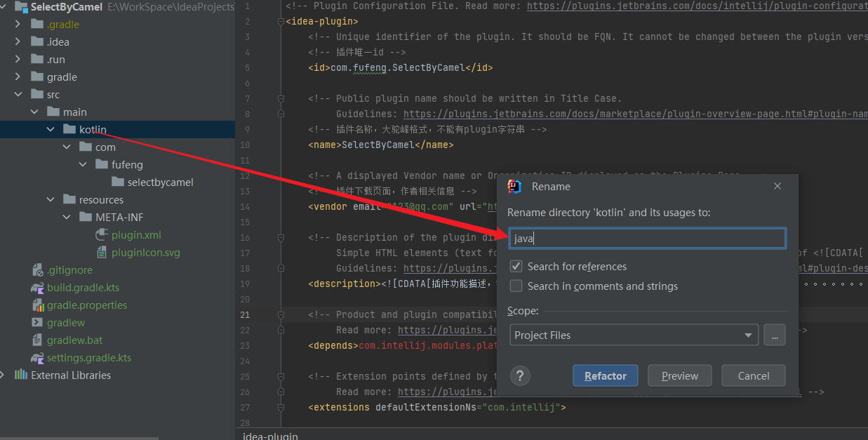
Task: Click the main folder icon
Action: tap(53, 112)
